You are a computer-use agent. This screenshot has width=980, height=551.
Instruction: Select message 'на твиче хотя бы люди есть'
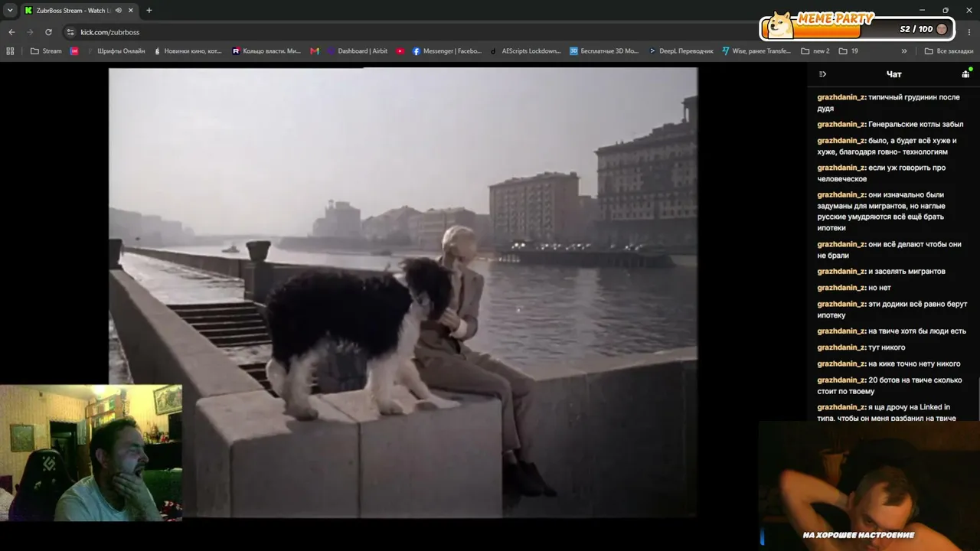pyautogui.click(x=892, y=331)
